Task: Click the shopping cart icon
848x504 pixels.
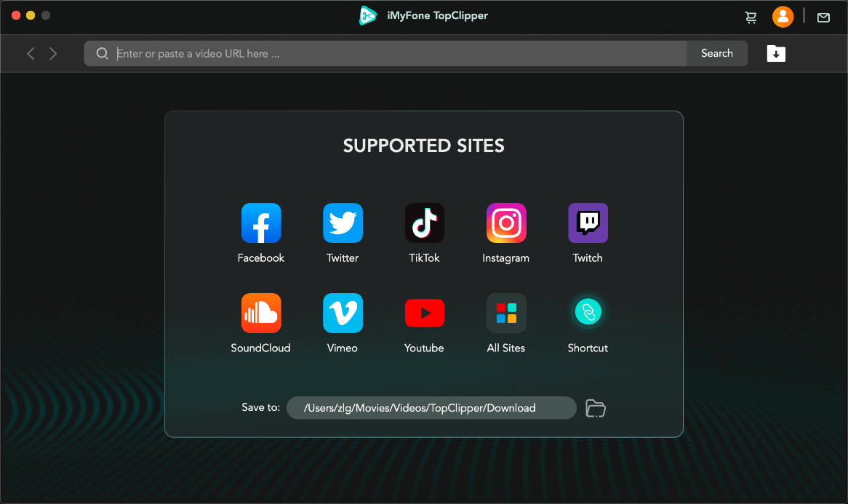Action: 751,17
